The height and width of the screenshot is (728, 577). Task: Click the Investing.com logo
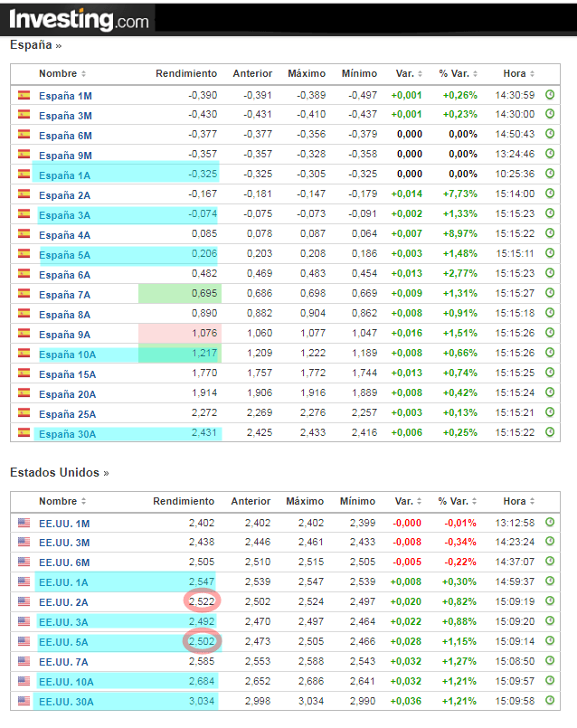click(x=80, y=19)
